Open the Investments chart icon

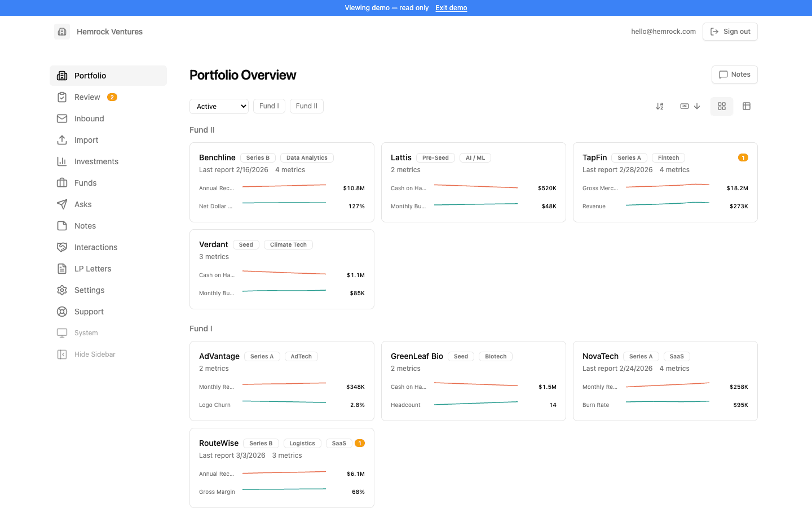(x=62, y=161)
